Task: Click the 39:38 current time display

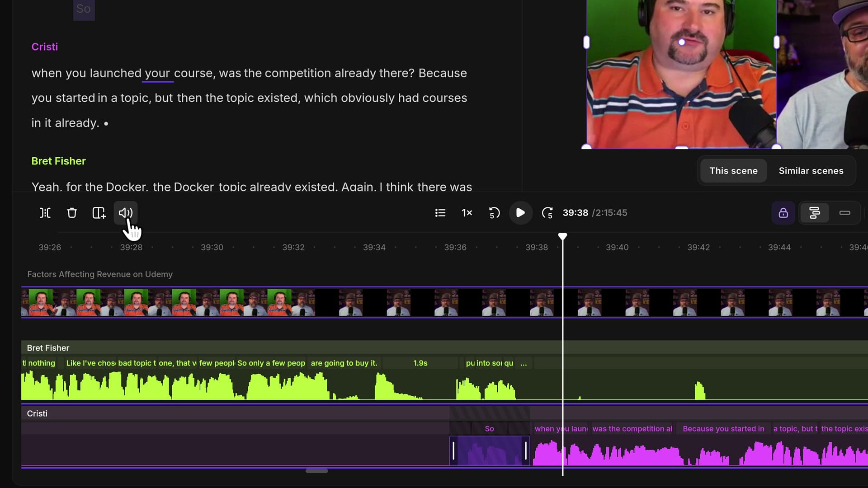Action: (x=575, y=213)
